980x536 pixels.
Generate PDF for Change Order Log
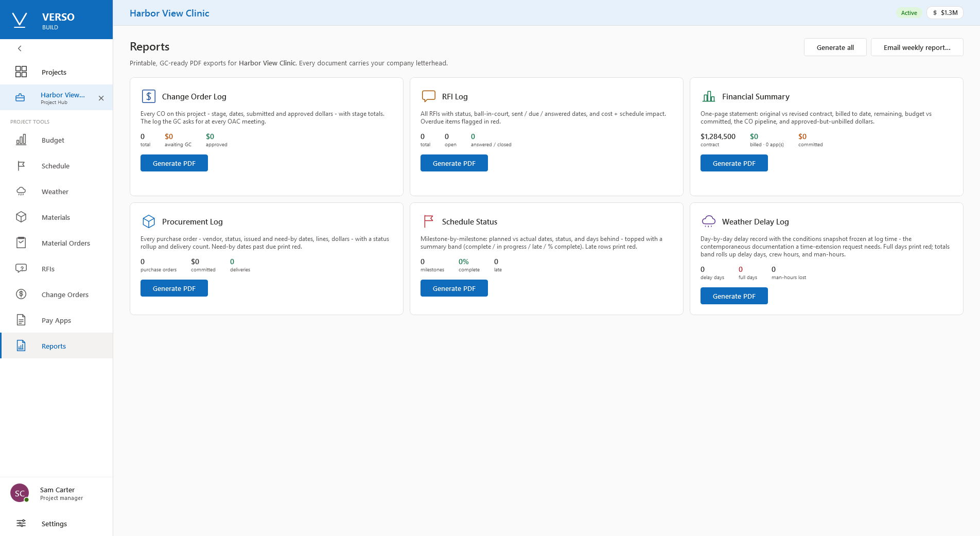pyautogui.click(x=174, y=163)
